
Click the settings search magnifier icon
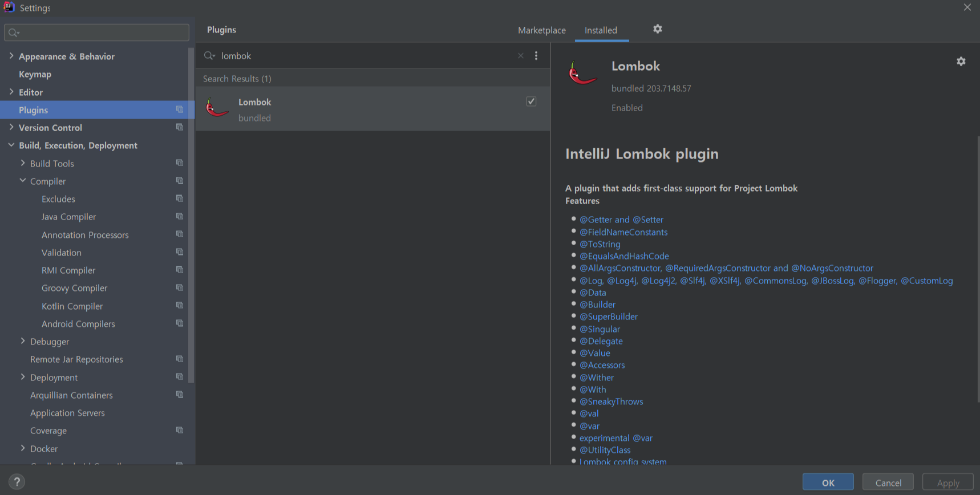pyautogui.click(x=14, y=33)
